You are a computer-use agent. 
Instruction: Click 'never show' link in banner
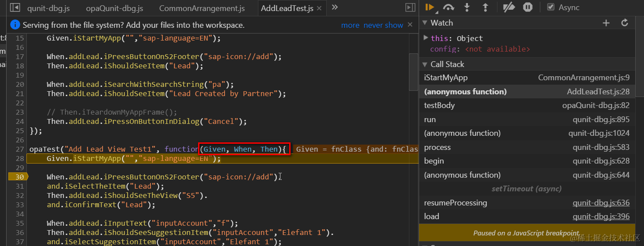coord(383,25)
